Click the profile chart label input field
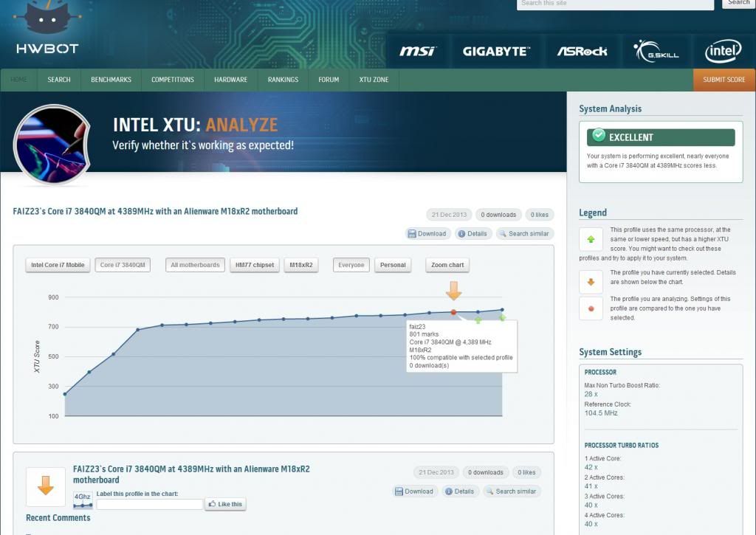This screenshot has width=756, height=535. pos(149,504)
